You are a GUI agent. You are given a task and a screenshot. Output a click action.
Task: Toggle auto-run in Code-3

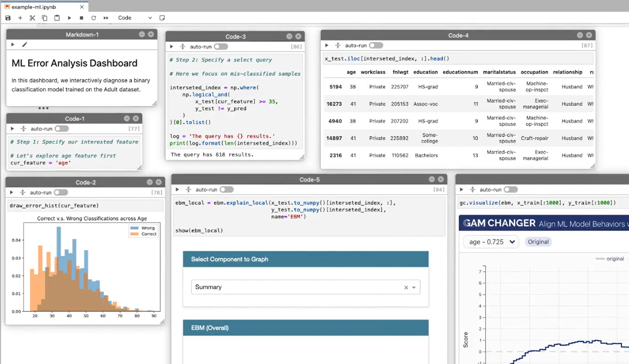click(x=221, y=46)
